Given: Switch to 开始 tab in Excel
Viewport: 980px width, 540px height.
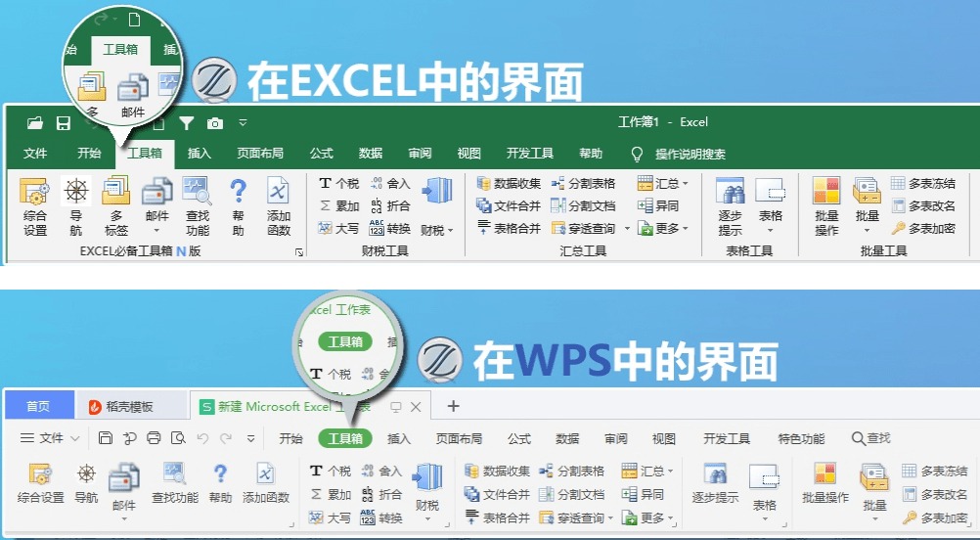Looking at the screenshot, I should (x=89, y=154).
